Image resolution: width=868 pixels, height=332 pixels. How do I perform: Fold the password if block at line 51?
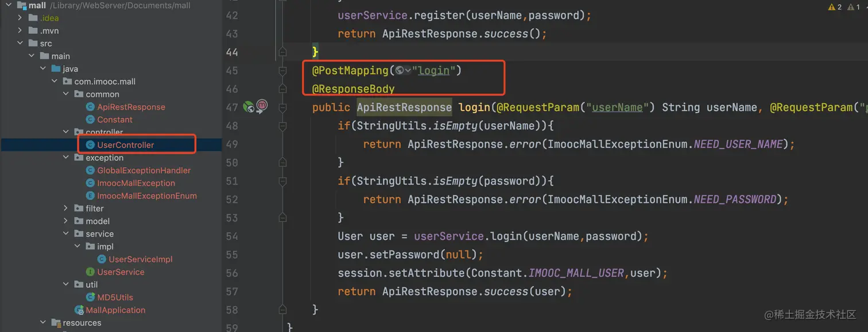pos(282,181)
